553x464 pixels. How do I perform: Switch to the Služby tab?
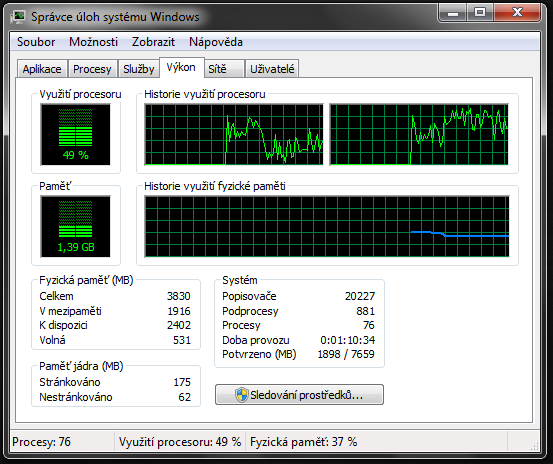point(139,69)
